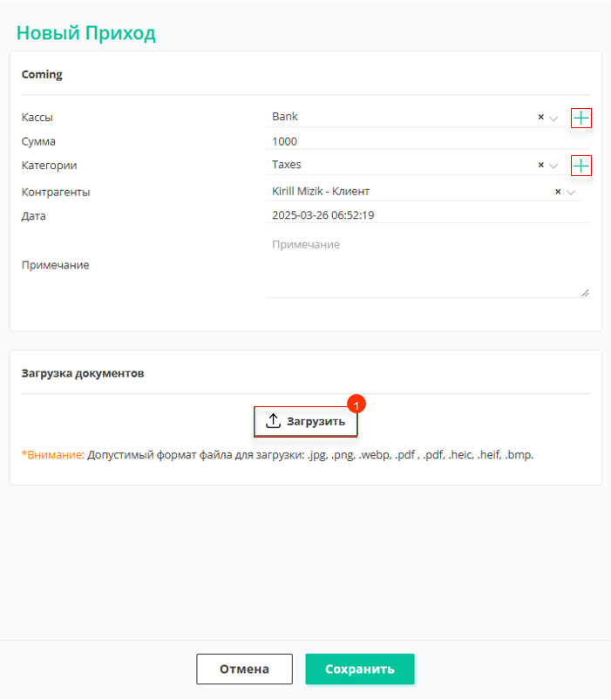The image size is (611, 700).
Task: Click the Загрузить upload button
Action: pos(306,421)
